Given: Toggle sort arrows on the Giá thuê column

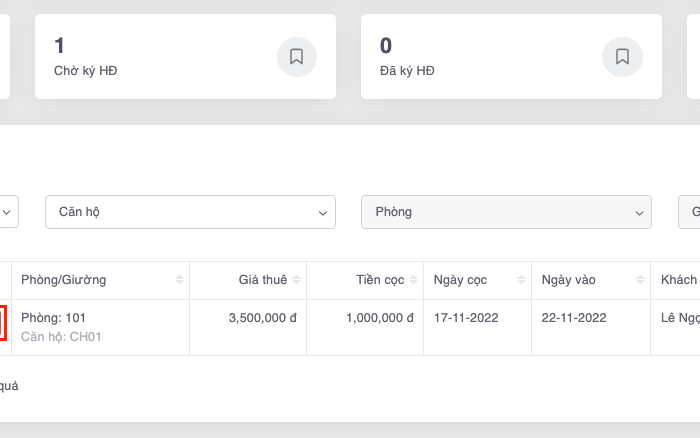Looking at the screenshot, I should [x=296, y=280].
